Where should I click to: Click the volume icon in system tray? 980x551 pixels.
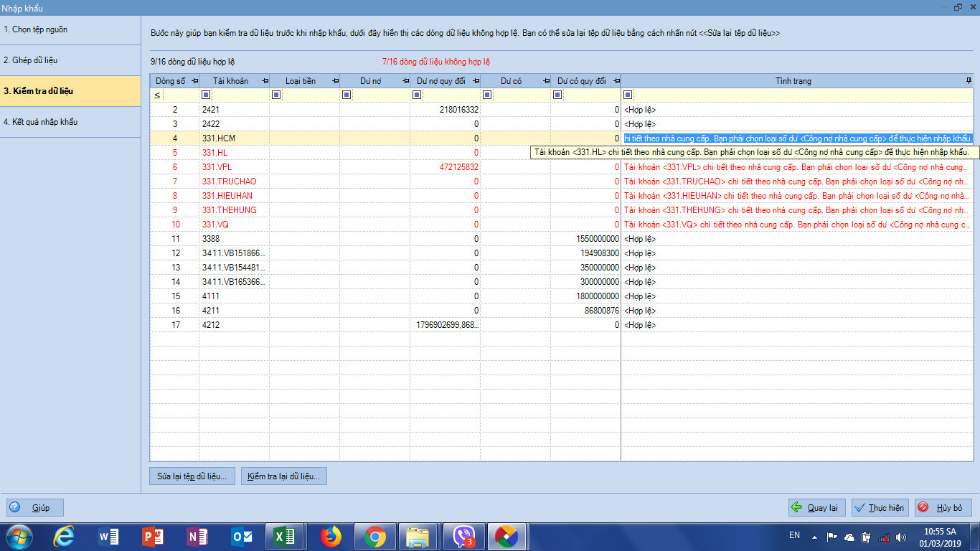(900, 537)
